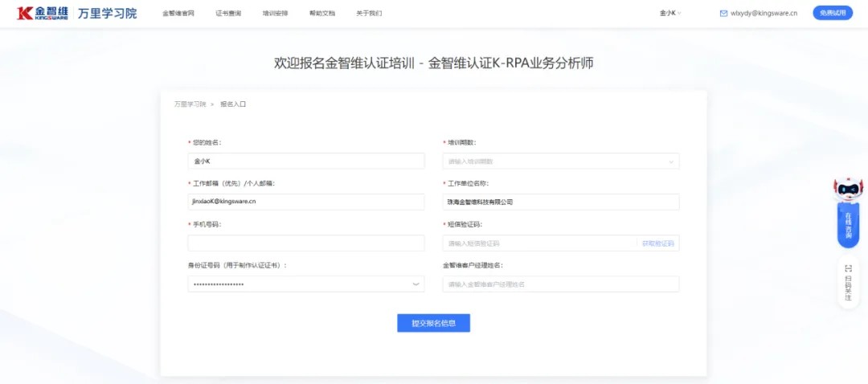Expand the 金小K user dropdown

point(670,14)
